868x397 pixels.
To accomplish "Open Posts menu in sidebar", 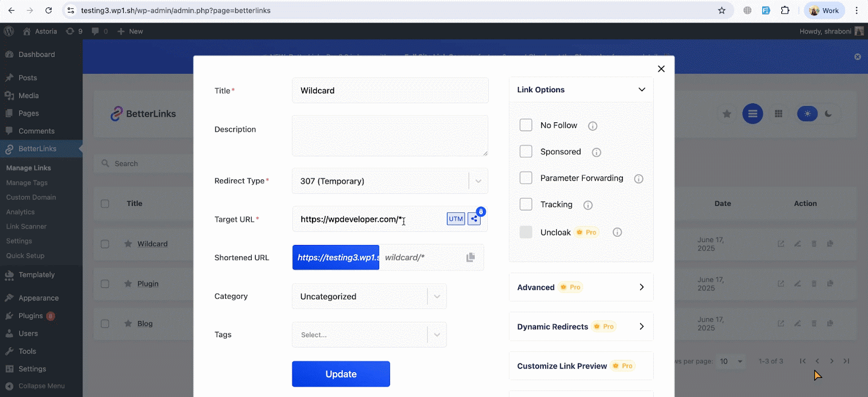I will point(28,78).
